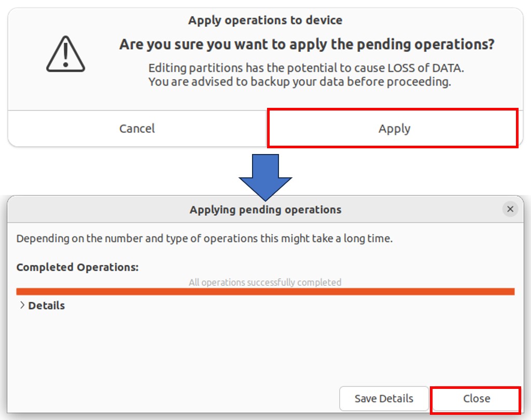The height and width of the screenshot is (420, 531).
Task: Click the Close button in progress dialog
Action: coord(476,399)
